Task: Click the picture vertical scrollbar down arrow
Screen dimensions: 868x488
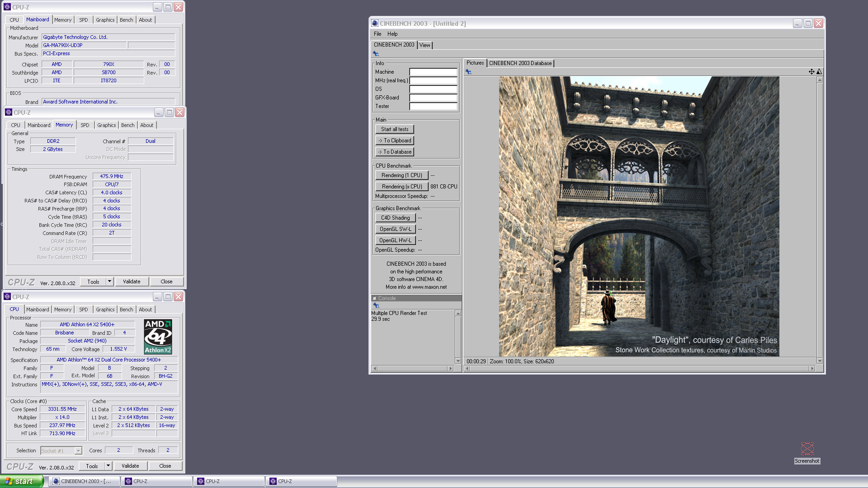Action: pos(820,361)
